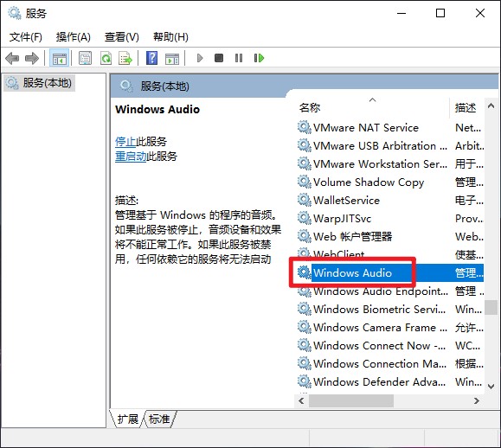Select the Windows Audio service row

point(389,272)
